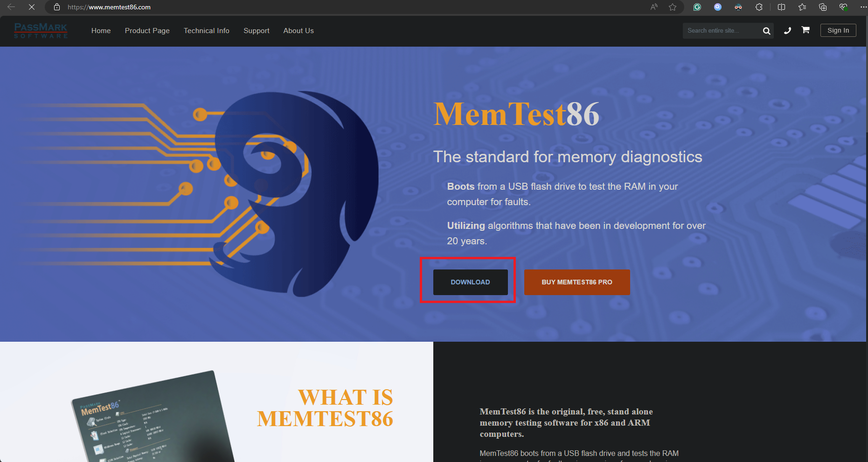Click the search magnifier icon on site
Screen dimensions: 868x462
tap(766, 31)
